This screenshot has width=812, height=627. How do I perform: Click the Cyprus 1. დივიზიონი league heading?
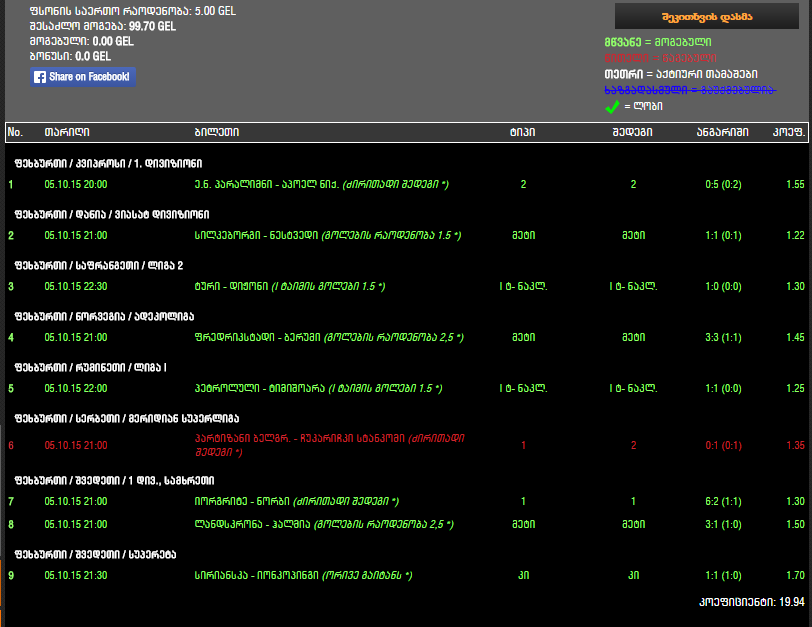[108, 164]
